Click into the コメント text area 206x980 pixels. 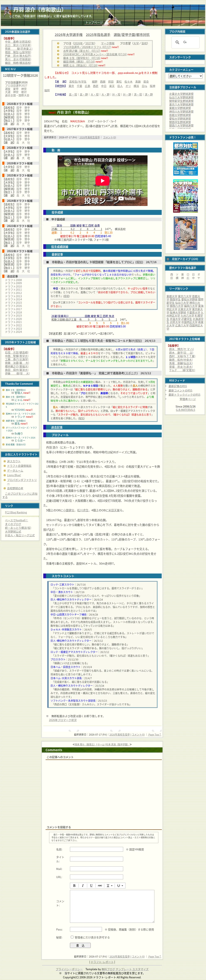[x=112, y=907]
